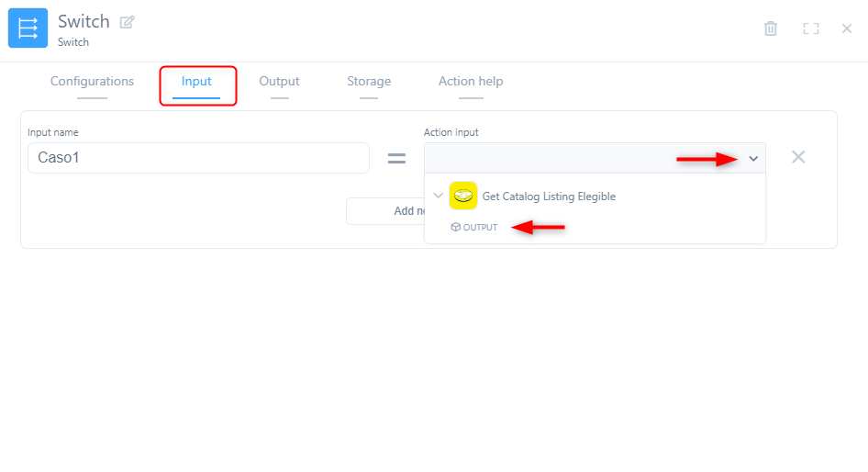The image size is (868, 472).
Task: Click the equals sign between fields
Action: tap(396, 158)
